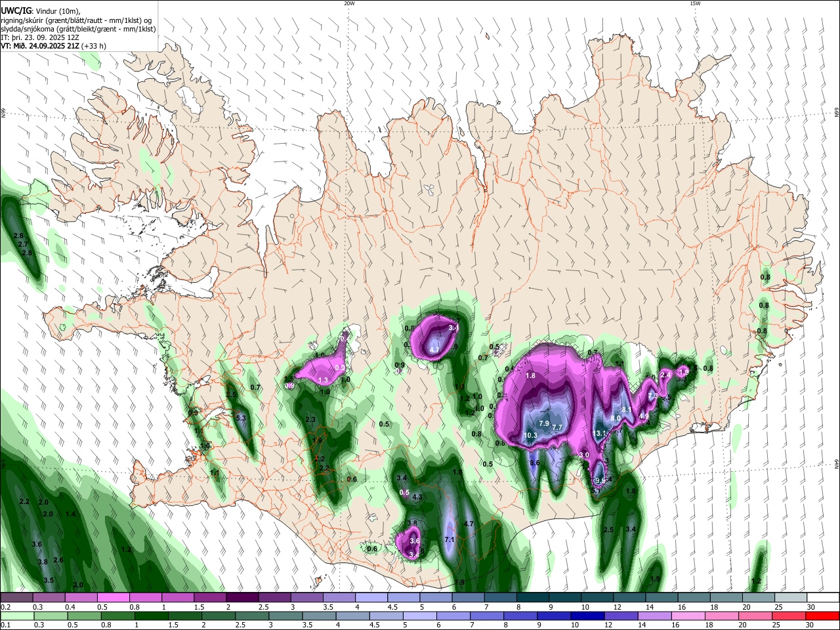Select the 2.3 precipitation value
The image size is (840, 630).
pos(310,420)
